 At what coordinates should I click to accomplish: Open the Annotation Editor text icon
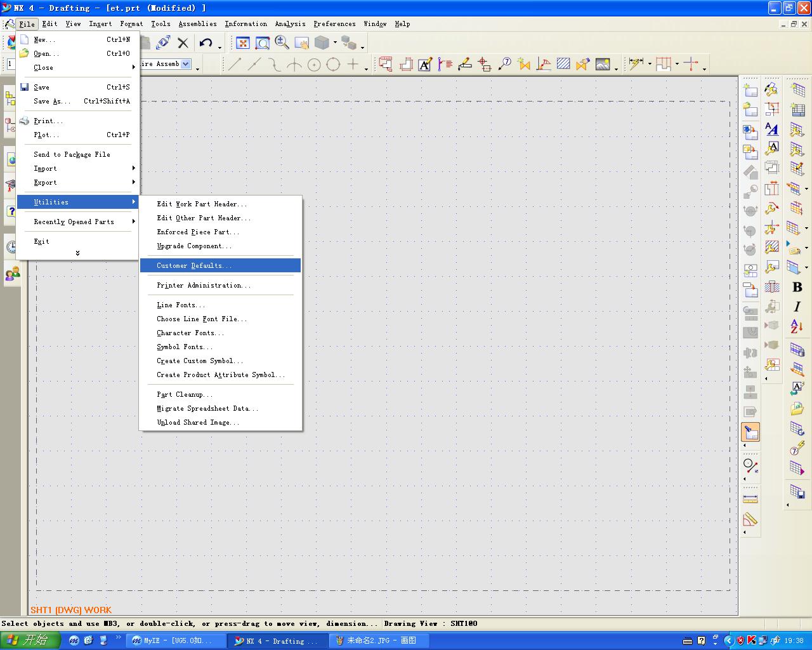[x=425, y=64]
